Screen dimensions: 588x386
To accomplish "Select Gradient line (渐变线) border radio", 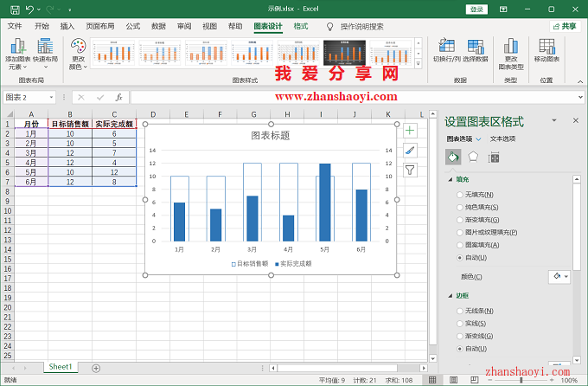I will [x=460, y=336].
